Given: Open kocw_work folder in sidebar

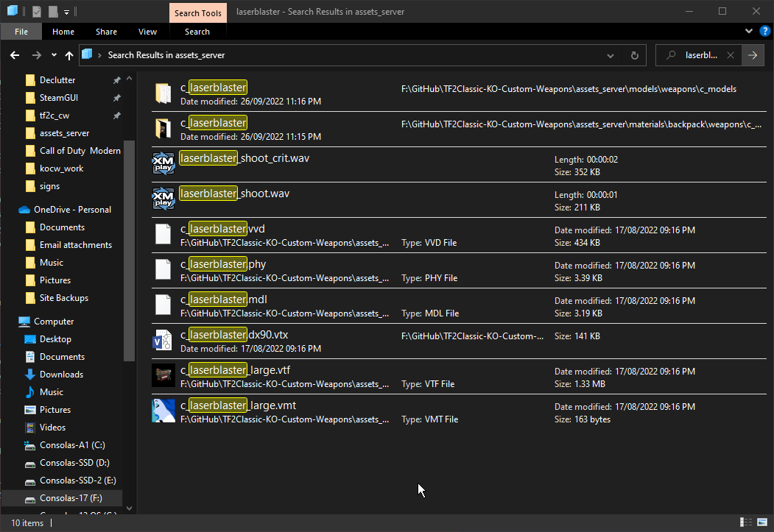Looking at the screenshot, I should (x=61, y=169).
